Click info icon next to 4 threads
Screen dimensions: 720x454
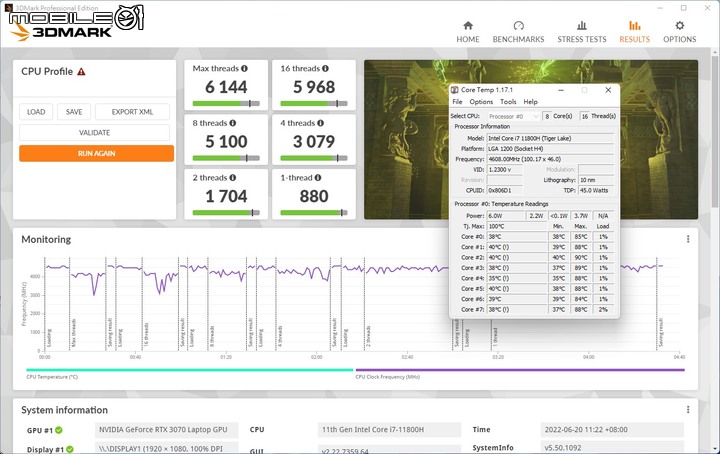[321, 123]
